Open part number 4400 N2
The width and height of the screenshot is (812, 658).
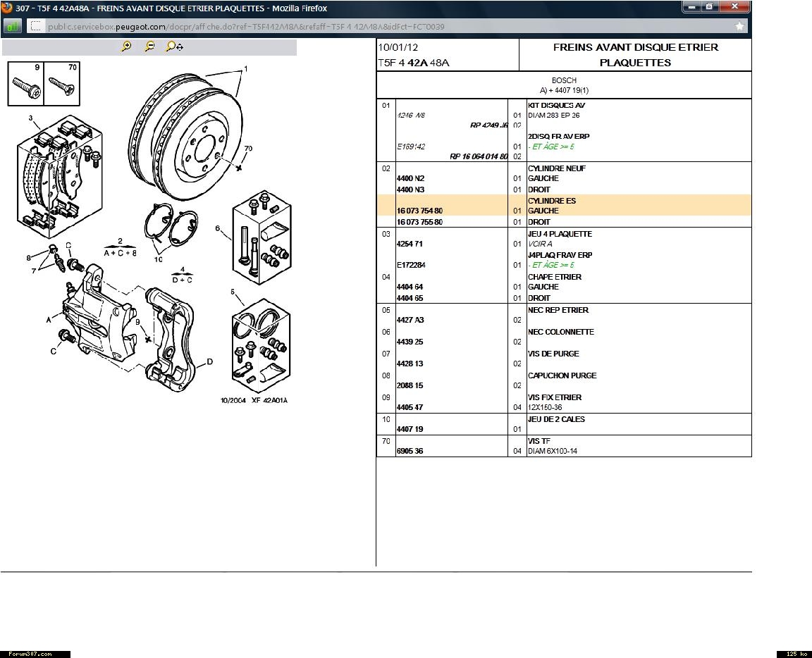click(x=410, y=179)
